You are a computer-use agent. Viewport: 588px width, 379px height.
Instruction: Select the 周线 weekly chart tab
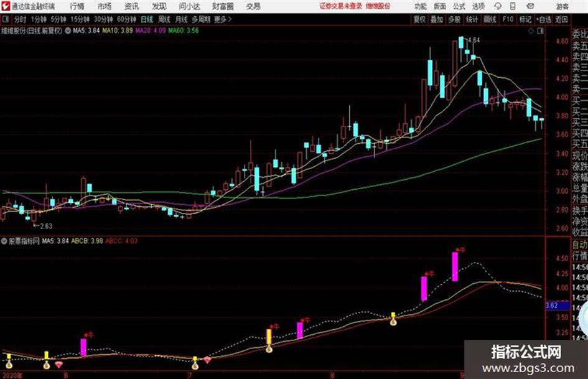pyautogui.click(x=164, y=19)
